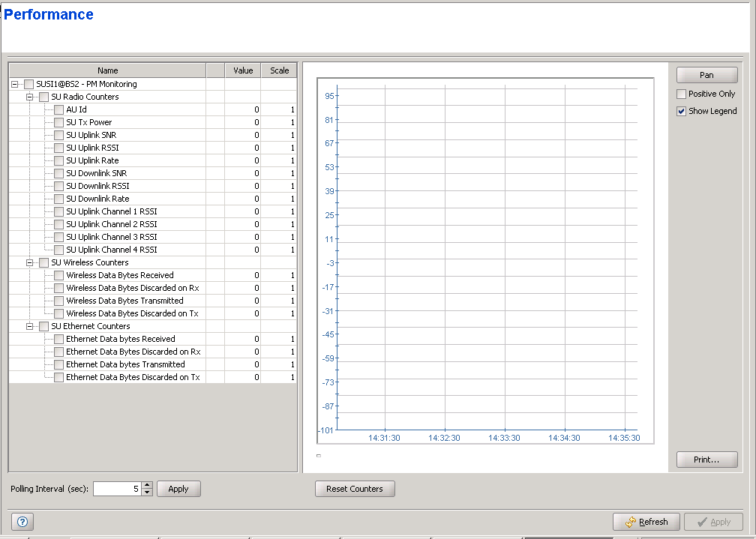Enable the Positive Only checkbox
This screenshot has width=756, height=539.
681,94
